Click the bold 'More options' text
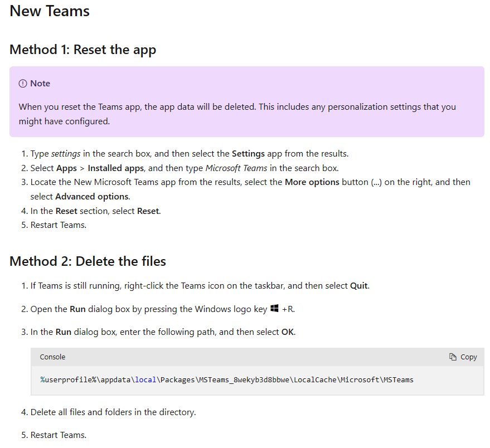Screen dimensions: 490x448 (x=312, y=182)
